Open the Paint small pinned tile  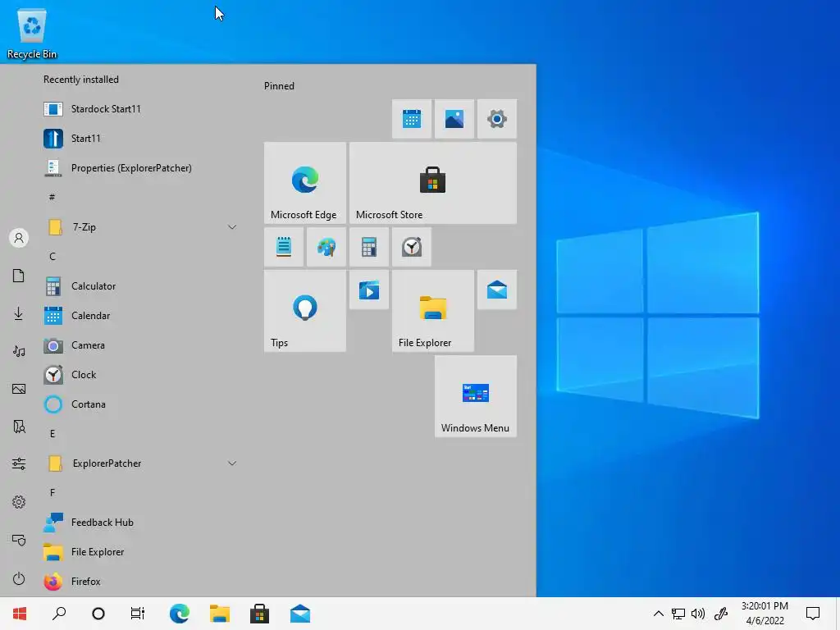point(326,247)
